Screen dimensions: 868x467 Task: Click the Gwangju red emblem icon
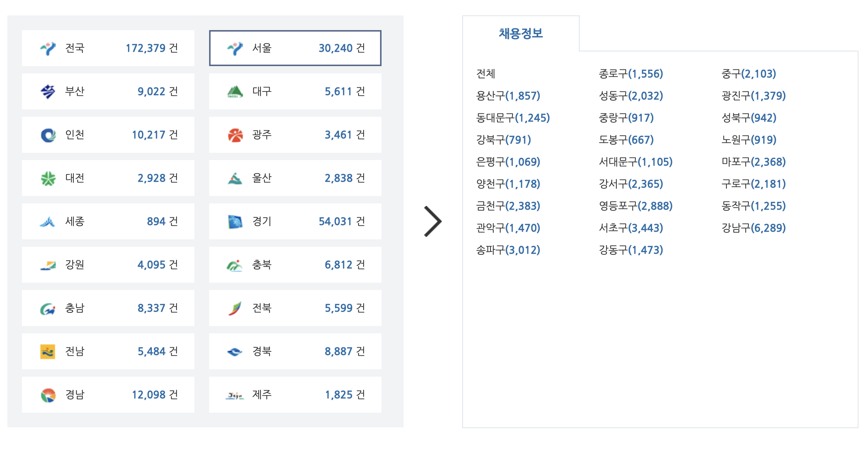click(235, 135)
